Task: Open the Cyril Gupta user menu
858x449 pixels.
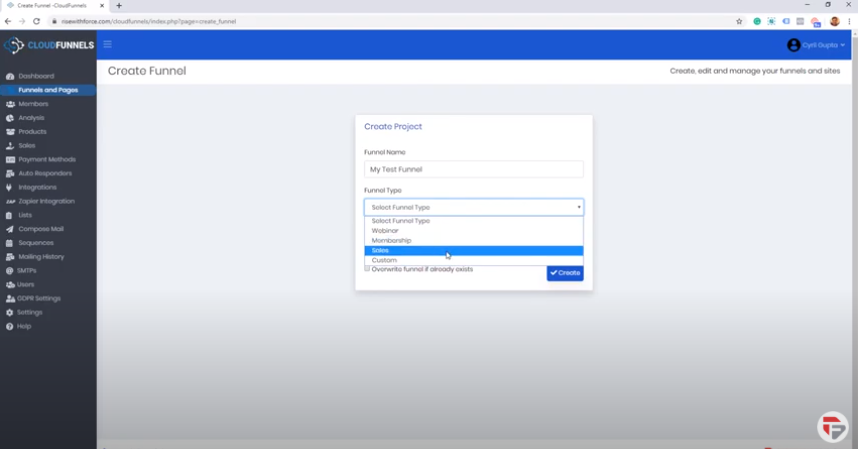Action: (x=816, y=45)
